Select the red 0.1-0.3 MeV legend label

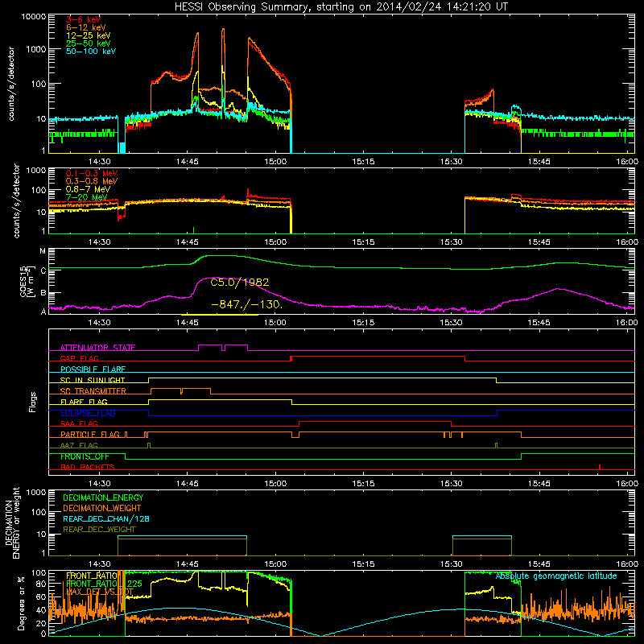[x=92, y=173]
